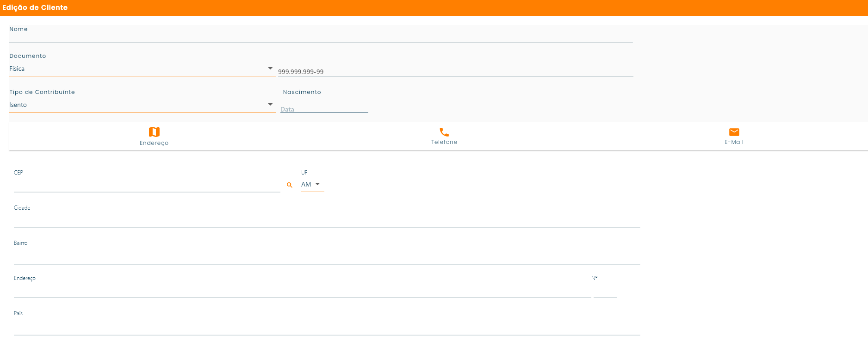Select the Endereço tab label

pyautogui.click(x=154, y=143)
